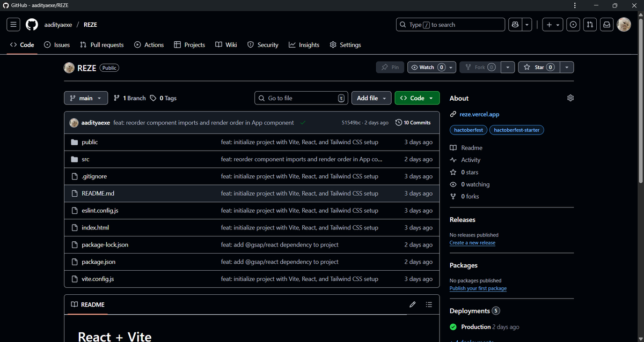Screen dimensions: 644x342
Task: Switch to the Actions tab
Action: tap(149, 45)
